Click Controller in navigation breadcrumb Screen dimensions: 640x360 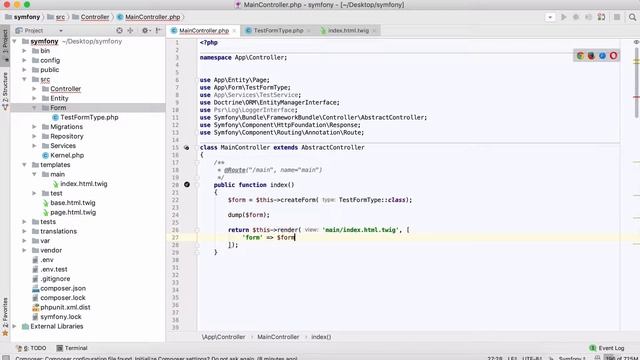click(91, 17)
